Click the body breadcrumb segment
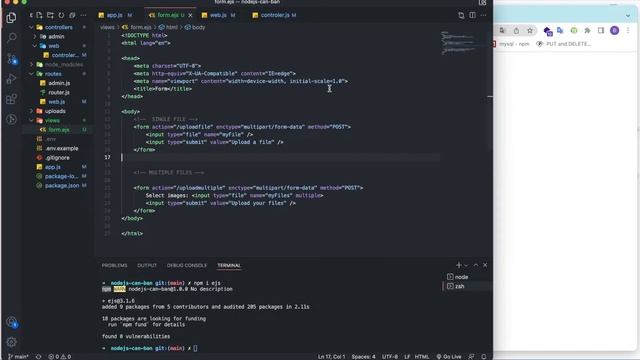This screenshot has height=360, width=640. tap(195, 27)
